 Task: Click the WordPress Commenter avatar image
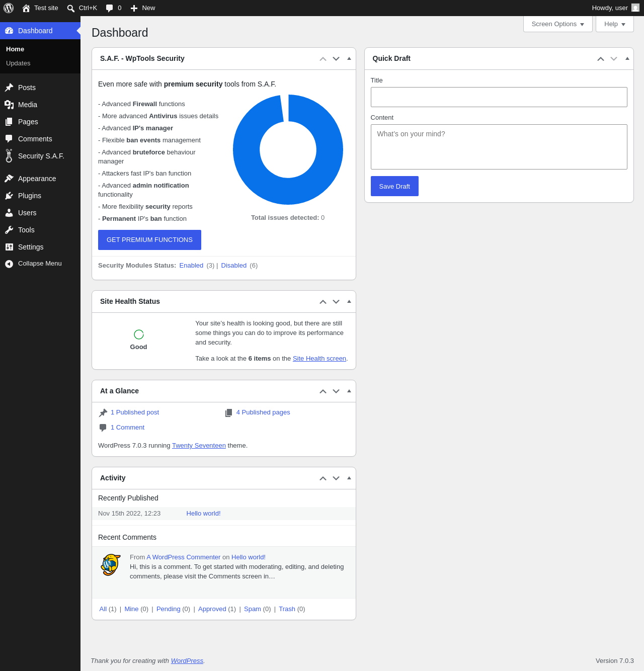[x=111, y=565]
